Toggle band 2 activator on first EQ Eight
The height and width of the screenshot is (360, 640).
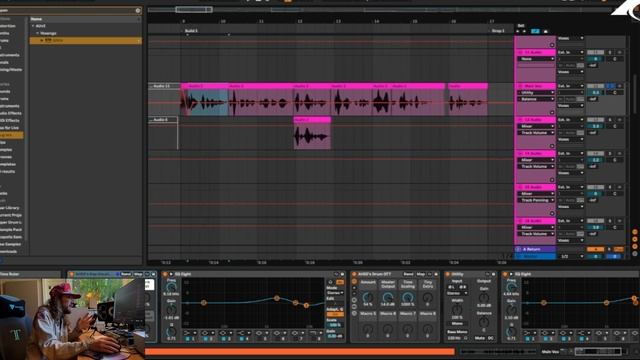[206, 339]
